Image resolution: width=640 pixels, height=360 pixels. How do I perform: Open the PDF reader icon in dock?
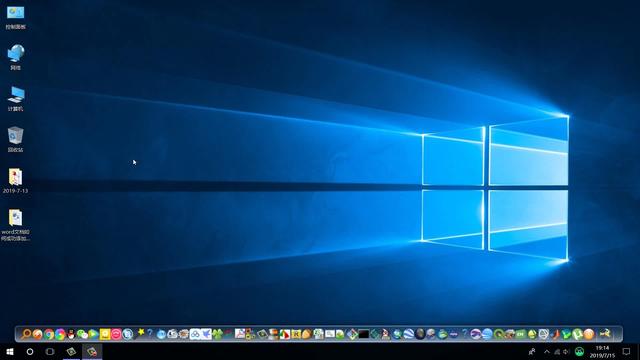[x=240, y=333]
